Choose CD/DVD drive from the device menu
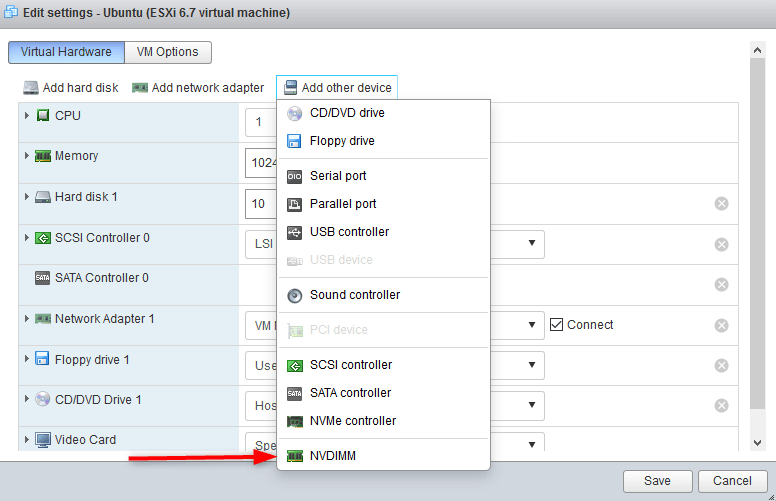 pos(384,113)
